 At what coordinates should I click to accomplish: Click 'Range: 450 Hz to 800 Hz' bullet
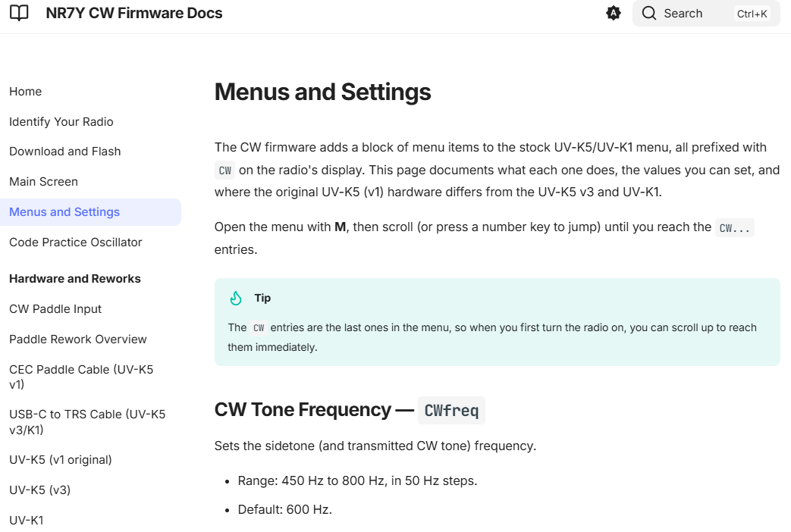point(357,480)
